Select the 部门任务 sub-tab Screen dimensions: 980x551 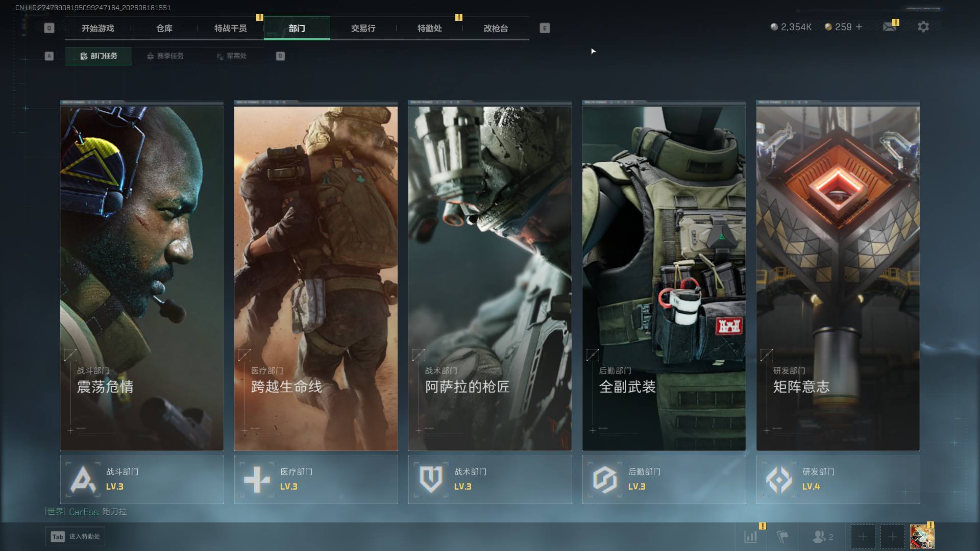click(99, 56)
